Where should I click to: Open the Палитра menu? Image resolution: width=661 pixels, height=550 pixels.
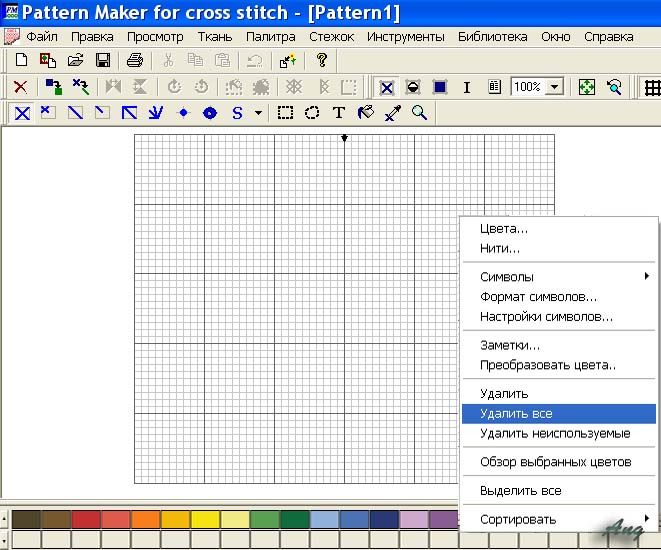pyautogui.click(x=271, y=37)
